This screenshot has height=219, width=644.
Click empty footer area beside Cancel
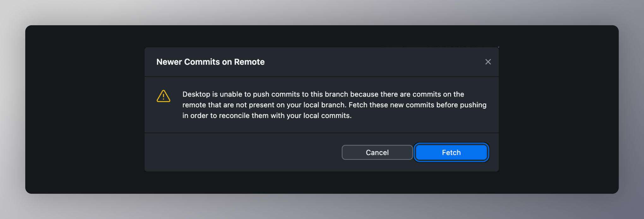point(243,152)
